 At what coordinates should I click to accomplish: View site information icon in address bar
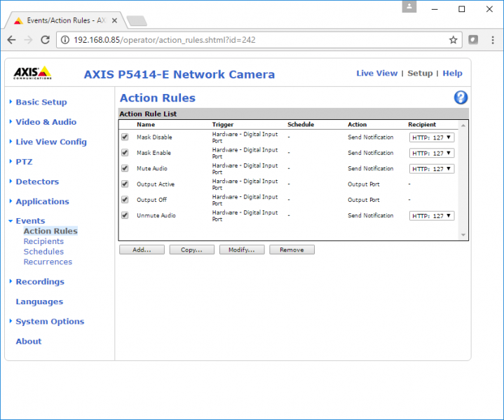[x=65, y=40]
